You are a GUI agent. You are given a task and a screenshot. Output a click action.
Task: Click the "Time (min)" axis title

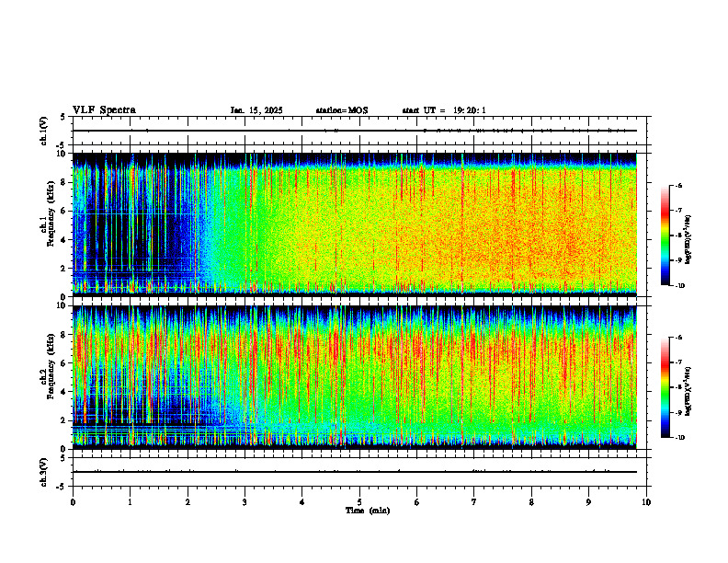click(368, 511)
